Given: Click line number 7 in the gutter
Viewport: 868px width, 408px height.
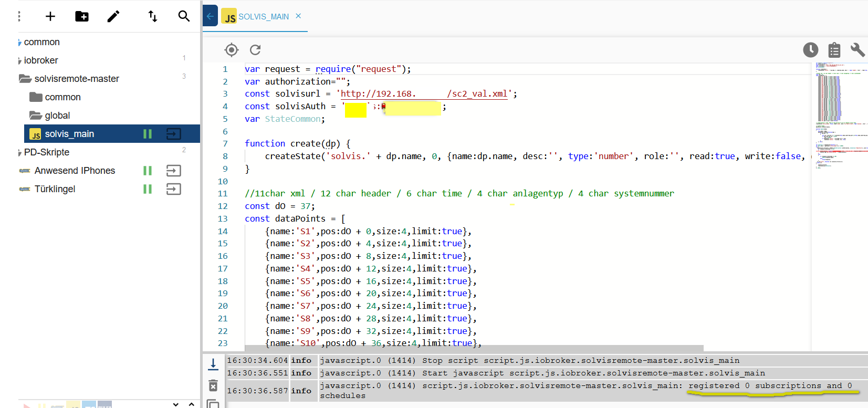Looking at the screenshot, I should pos(225,144).
